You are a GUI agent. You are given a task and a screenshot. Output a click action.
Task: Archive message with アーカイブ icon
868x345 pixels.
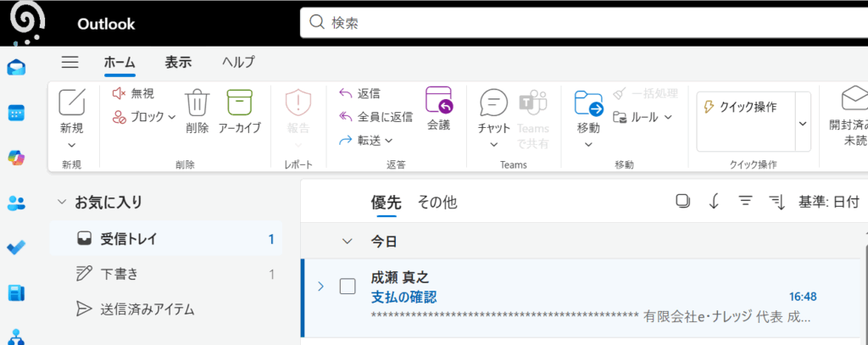pos(240,103)
